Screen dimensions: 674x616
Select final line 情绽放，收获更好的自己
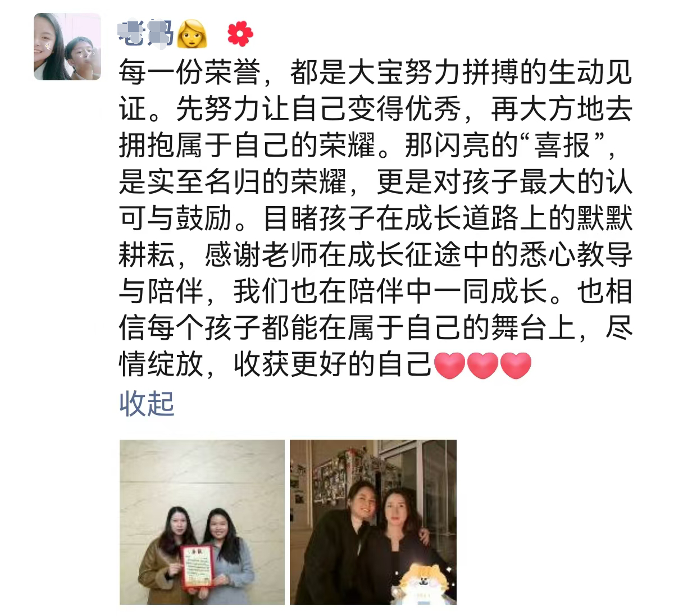tap(325, 366)
